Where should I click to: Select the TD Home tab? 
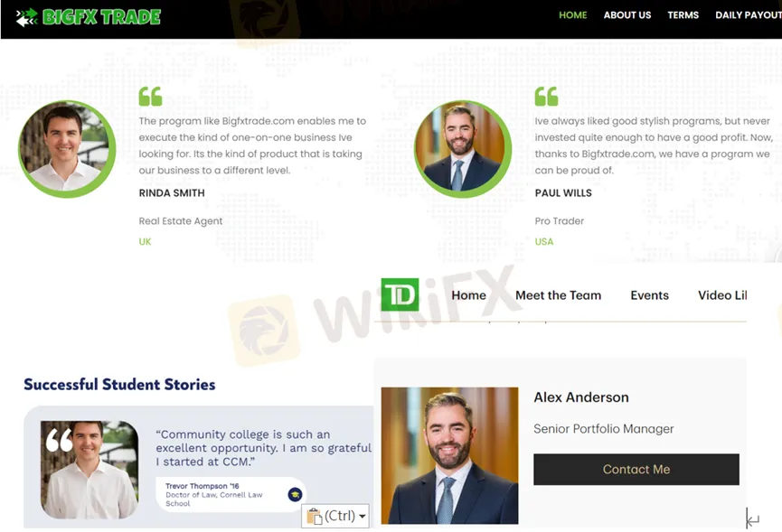click(x=468, y=295)
